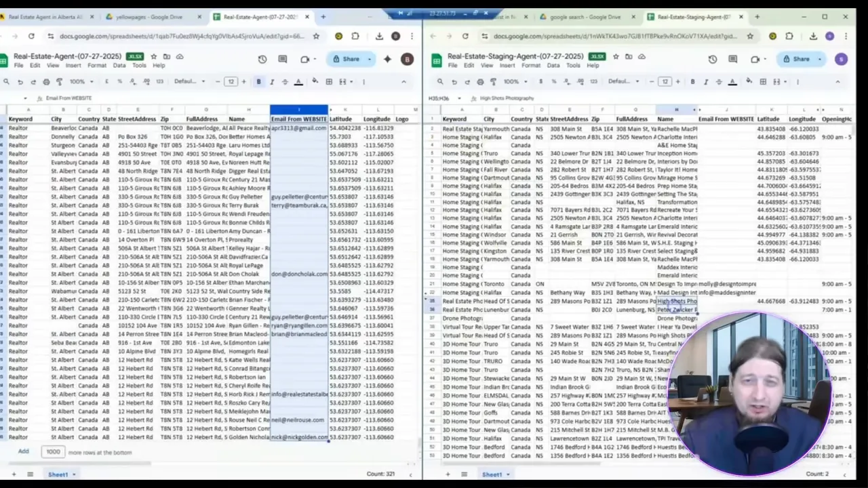The image size is (868, 488).
Task: Click Share button in Real-Estate-Staging-Agent sheet
Action: (x=797, y=59)
